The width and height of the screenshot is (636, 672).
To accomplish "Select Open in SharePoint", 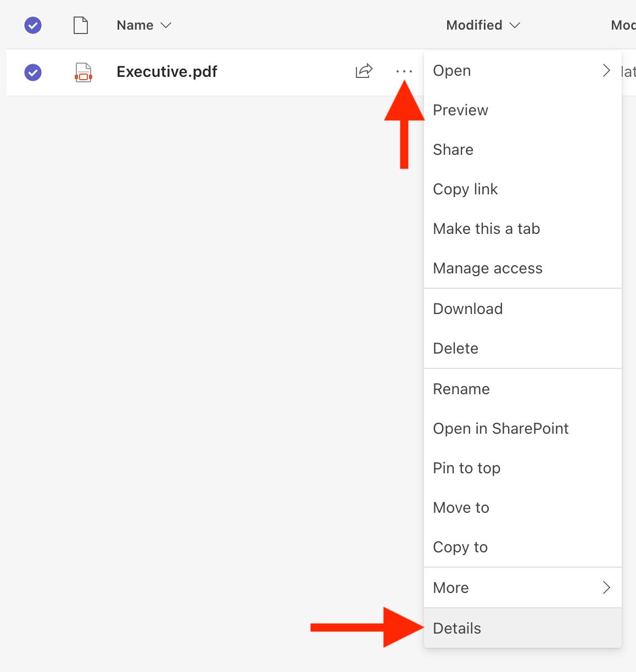I will click(x=523, y=428).
